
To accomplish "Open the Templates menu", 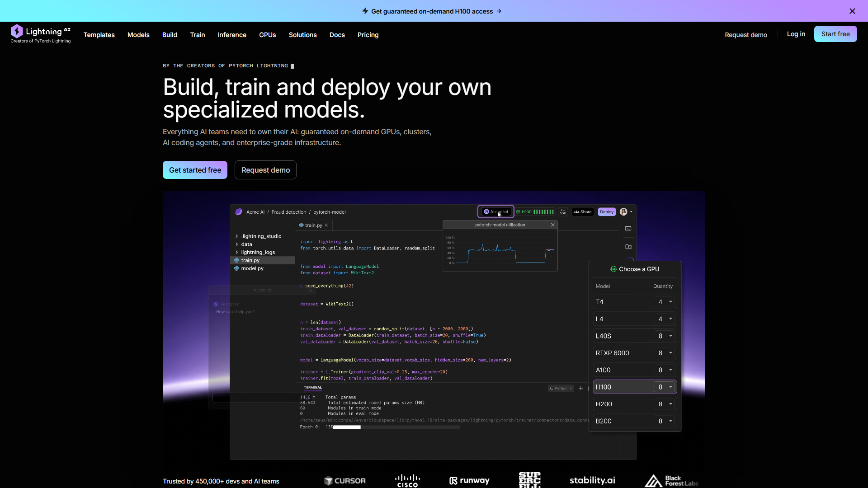I will [99, 35].
